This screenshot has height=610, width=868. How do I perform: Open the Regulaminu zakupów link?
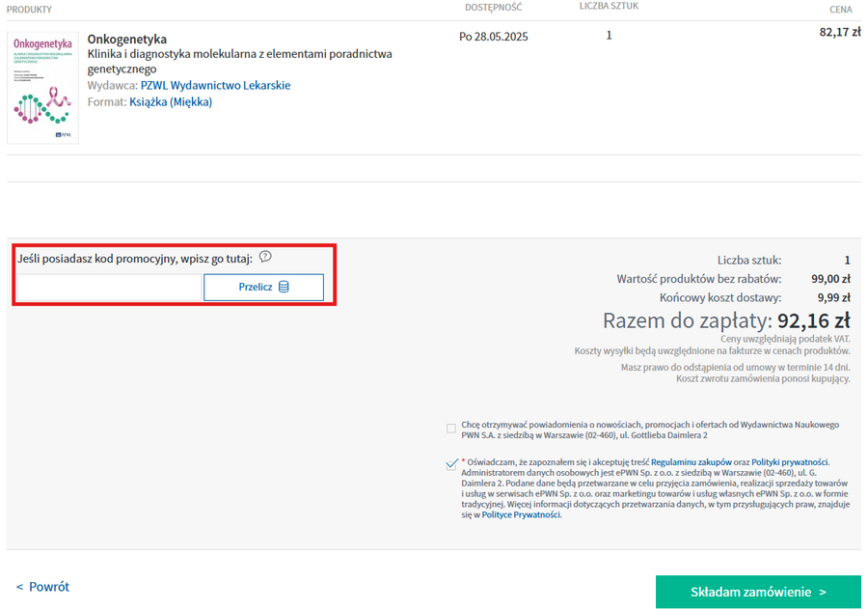692,462
